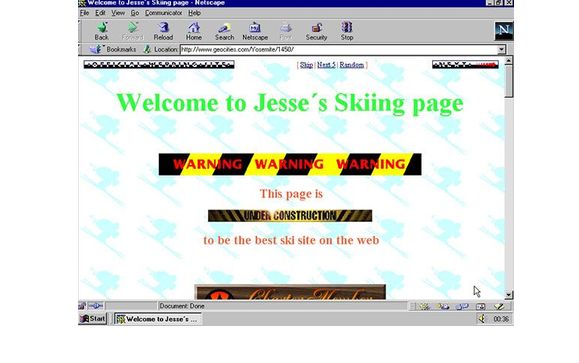Go back with the Back toolbar button
The image size is (579, 363).
click(x=102, y=31)
